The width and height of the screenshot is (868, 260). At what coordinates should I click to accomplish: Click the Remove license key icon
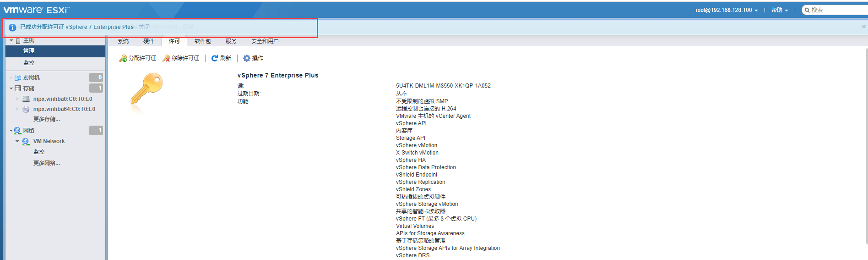(x=166, y=58)
